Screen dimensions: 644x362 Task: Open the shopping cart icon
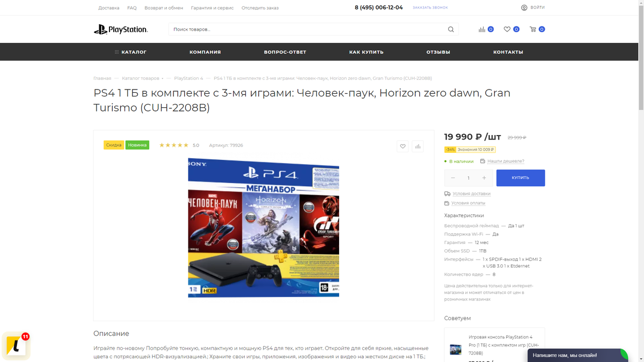click(532, 29)
